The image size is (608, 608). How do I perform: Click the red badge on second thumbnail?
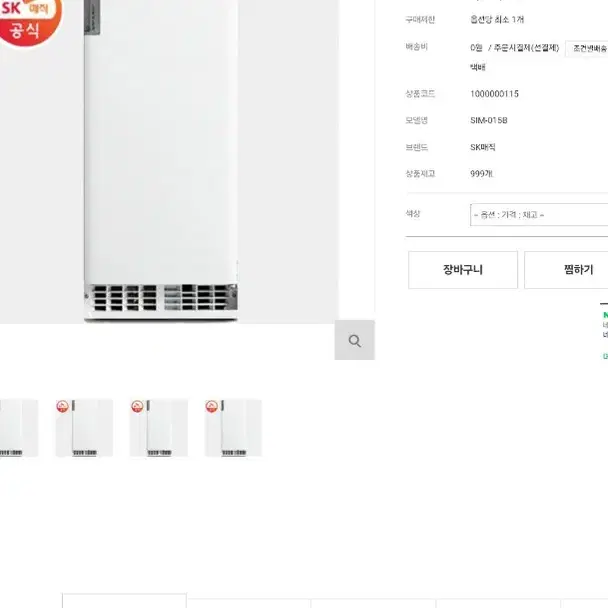(62, 406)
